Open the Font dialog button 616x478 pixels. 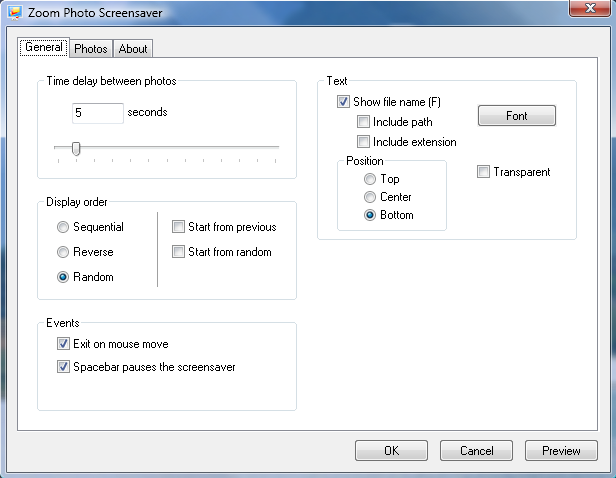pos(517,115)
